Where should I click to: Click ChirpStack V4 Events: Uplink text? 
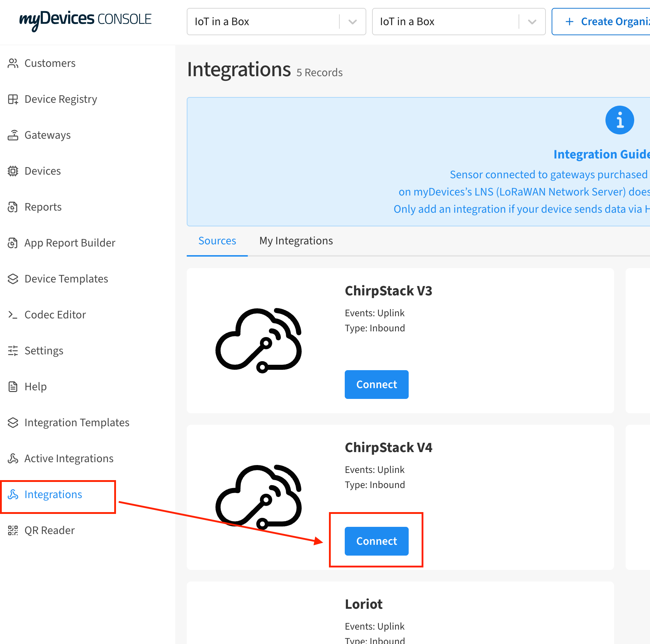click(375, 470)
